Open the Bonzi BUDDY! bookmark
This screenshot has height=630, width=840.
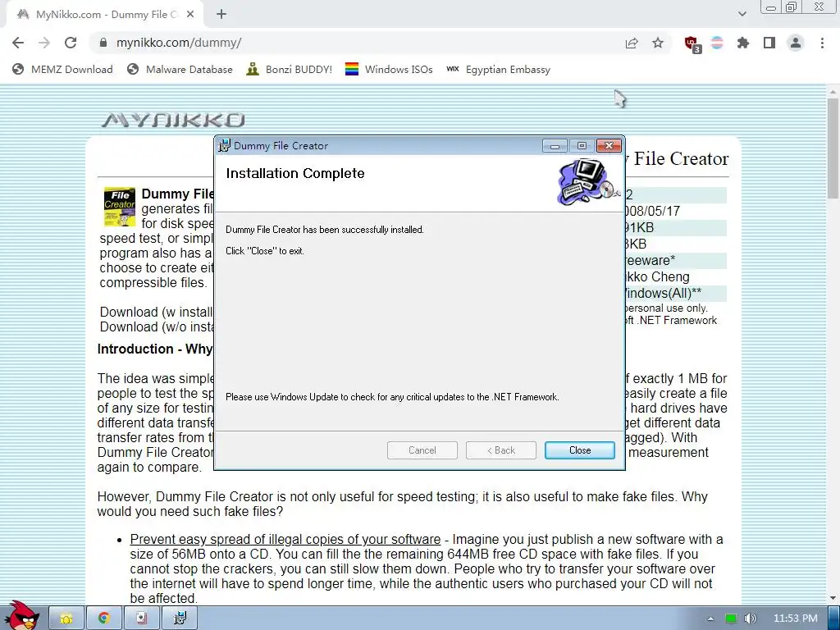click(290, 69)
